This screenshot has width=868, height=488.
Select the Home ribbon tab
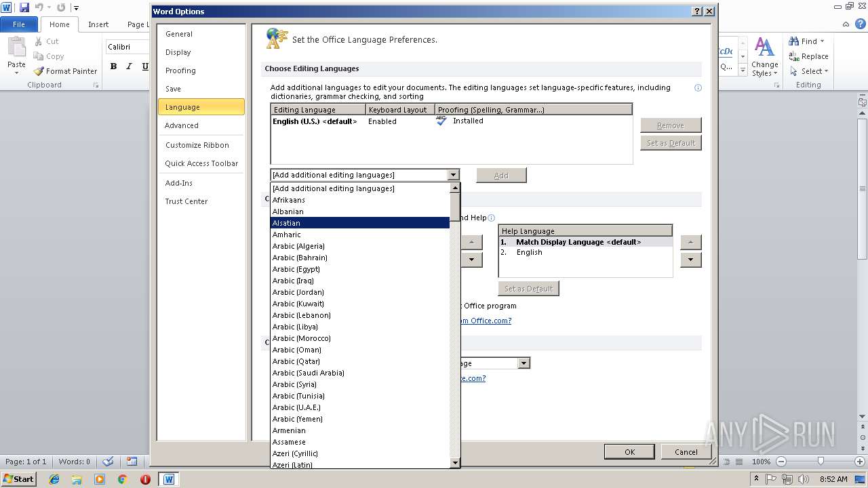coord(59,24)
